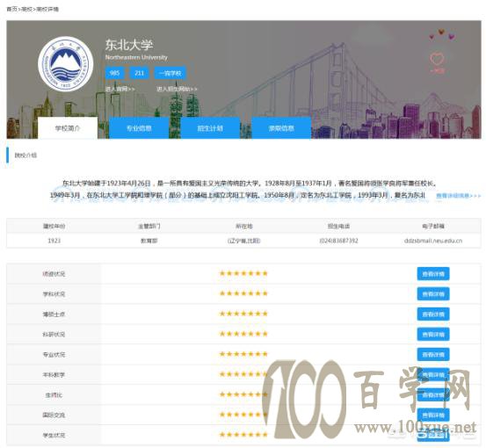The image size is (486, 448).
Task: Click 查看详情 button for 师资状况
Action: point(433,274)
